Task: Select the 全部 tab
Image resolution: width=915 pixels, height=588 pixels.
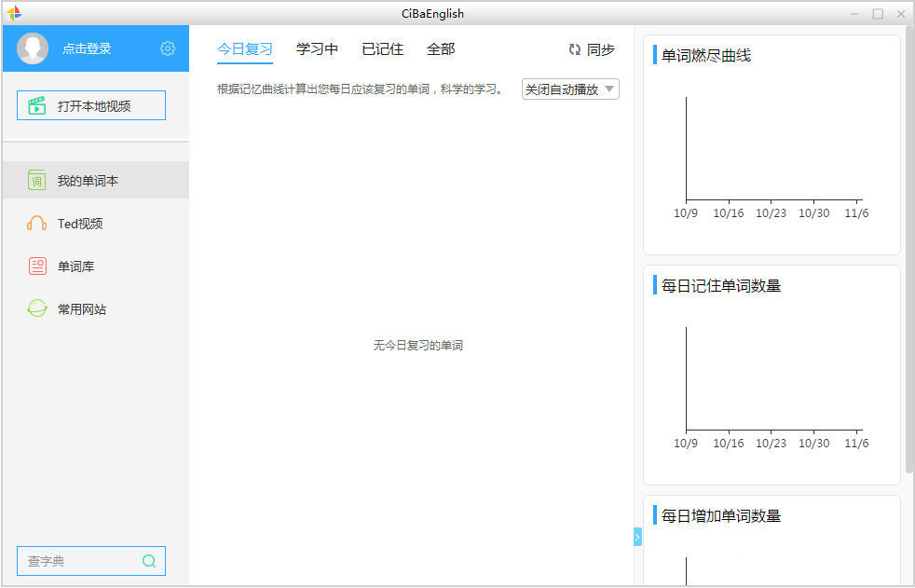Action: tap(441, 49)
